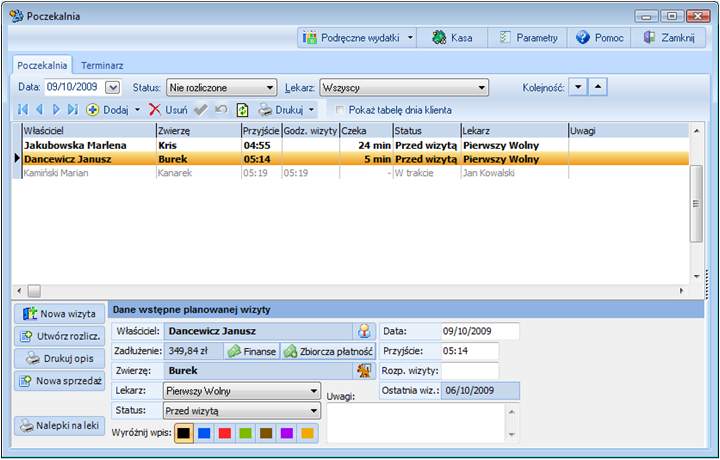Click Utwórz rozlicz. button
Image resolution: width=720 pixels, height=460 pixels.
pyautogui.click(x=60, y=337)
